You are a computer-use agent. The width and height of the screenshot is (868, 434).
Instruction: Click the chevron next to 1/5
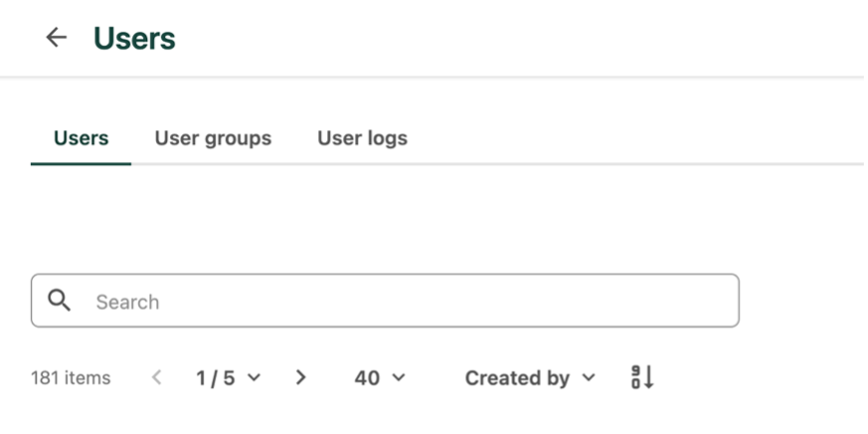(x=254, y=378)
